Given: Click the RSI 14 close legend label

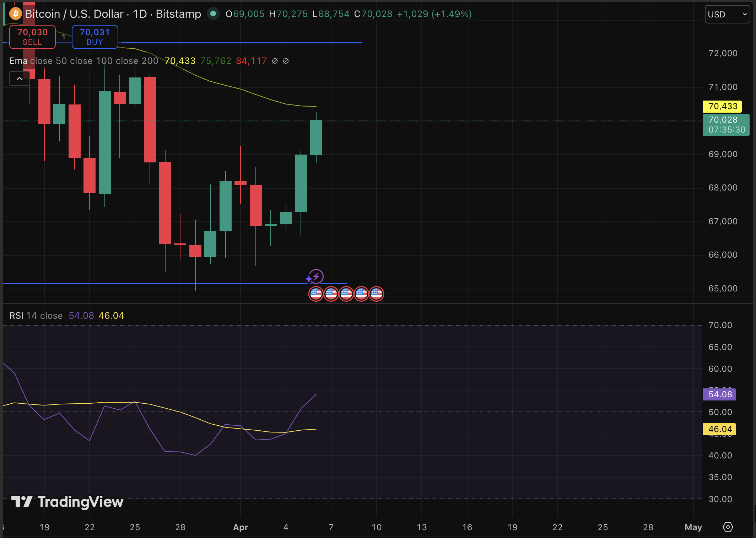Looking at the screenshot, I should coord(36,316).
